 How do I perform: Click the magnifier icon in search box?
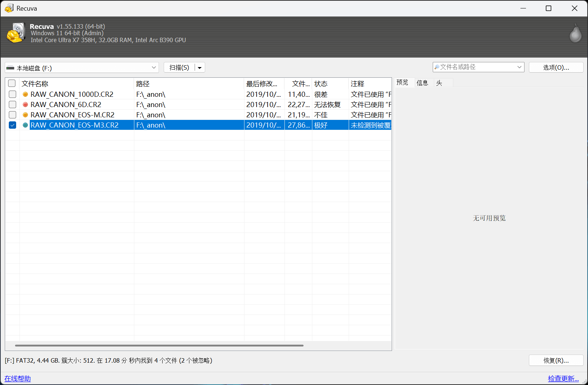coord(437,67)
